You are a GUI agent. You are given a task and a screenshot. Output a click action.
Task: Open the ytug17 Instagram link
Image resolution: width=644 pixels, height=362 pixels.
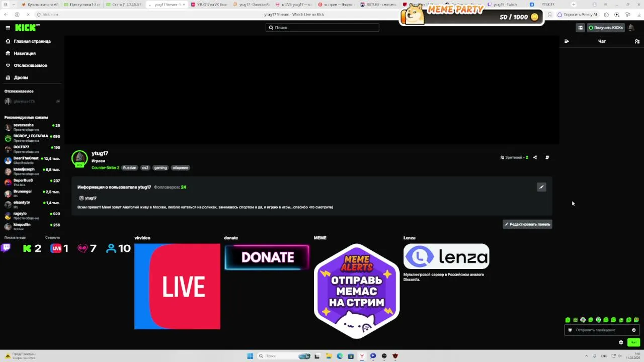pos(88,198)
